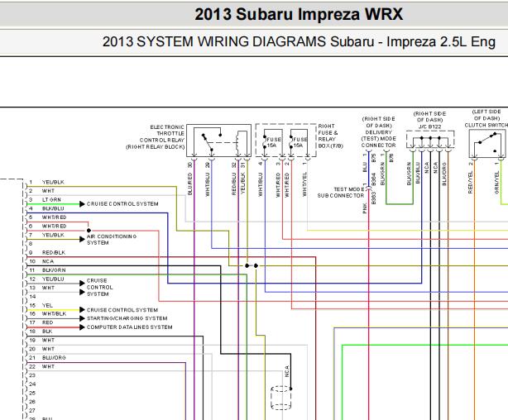Click the 'B363' connector code
This screenshot has width=508, height=420.
[x=373, y=198]
